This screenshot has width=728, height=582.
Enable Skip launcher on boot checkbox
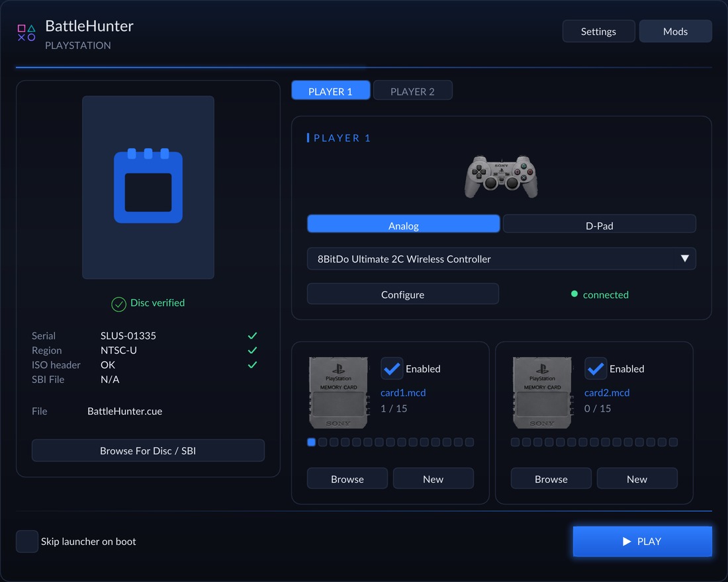(27, 541)
